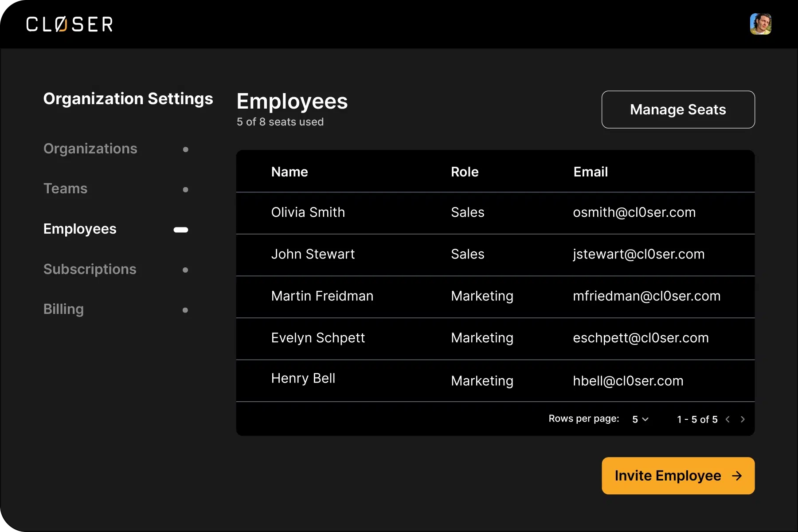Go to next page of employees
Viewport: 798px width, 532px height.
click(743, 419)
